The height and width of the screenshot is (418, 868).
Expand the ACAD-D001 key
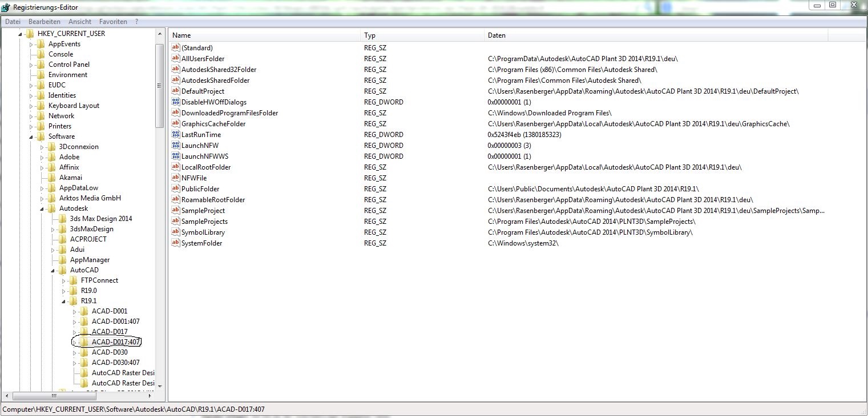(75, 311)
